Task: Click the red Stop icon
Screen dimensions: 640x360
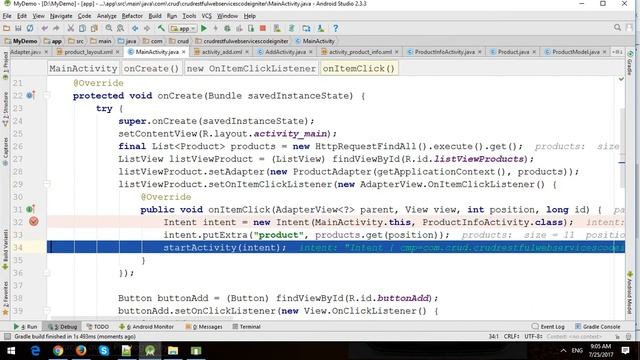Action: 263,28
